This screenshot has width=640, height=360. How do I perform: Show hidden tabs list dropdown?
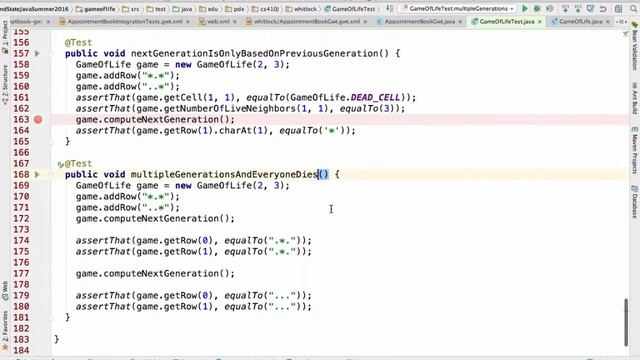622,22
